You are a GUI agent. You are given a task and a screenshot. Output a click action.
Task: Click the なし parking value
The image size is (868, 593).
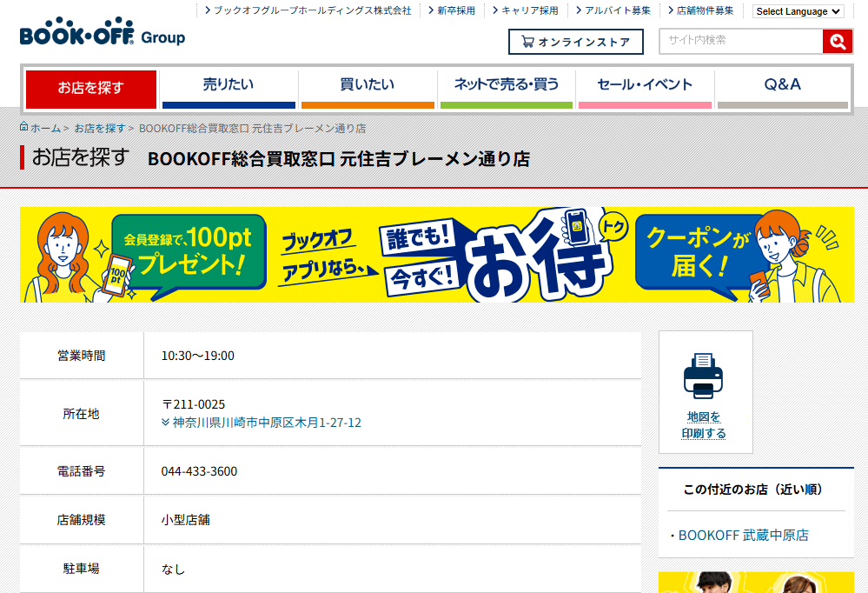click(173, 570)
